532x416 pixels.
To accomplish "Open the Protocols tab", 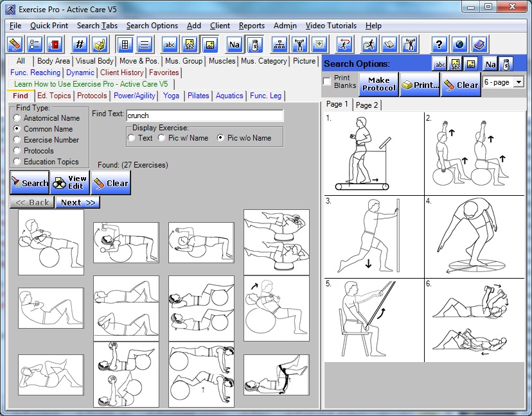I will pyautogui.click(x=92, y=96).
